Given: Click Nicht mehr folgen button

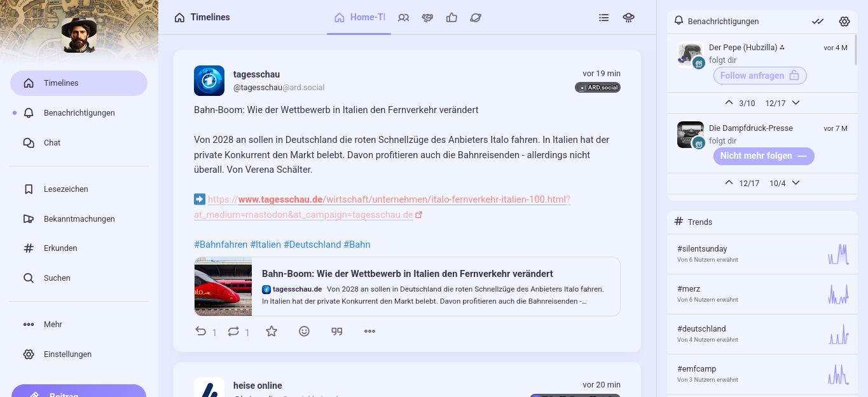Looking at the screenshot, I should pyautogui.click(x=764, y=156).
